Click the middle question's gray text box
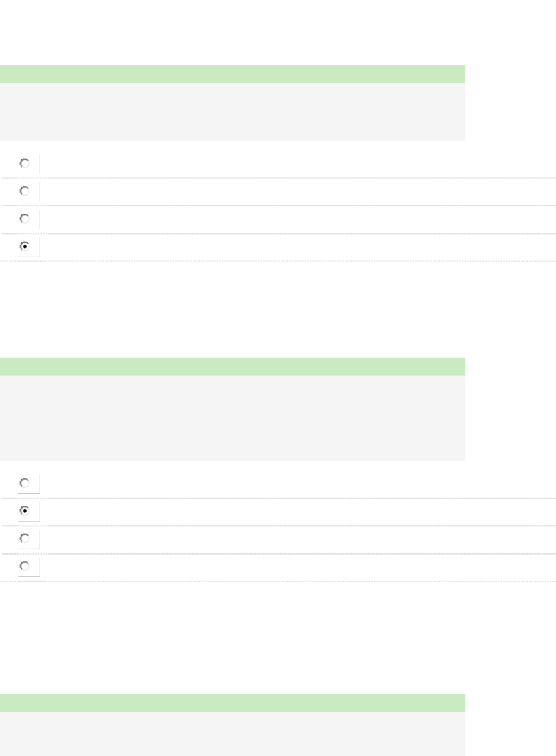556x756 pixels. pos(232,418)
